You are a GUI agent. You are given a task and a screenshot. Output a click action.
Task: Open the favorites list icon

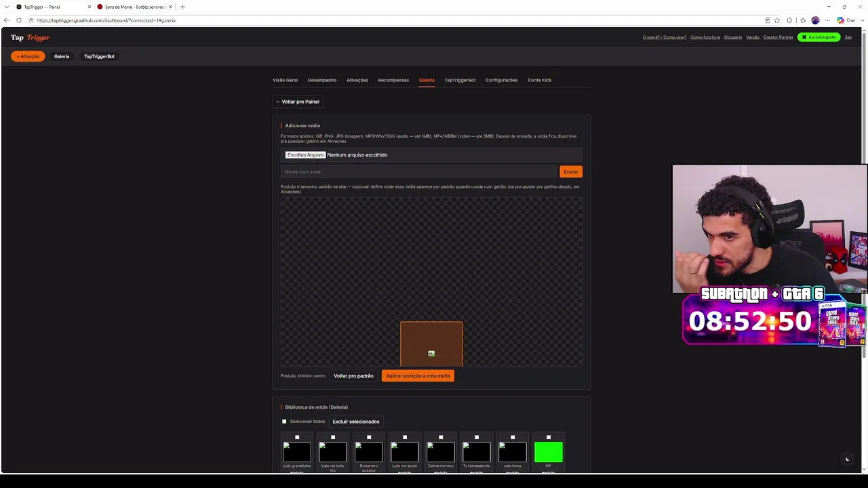[803, 20]
